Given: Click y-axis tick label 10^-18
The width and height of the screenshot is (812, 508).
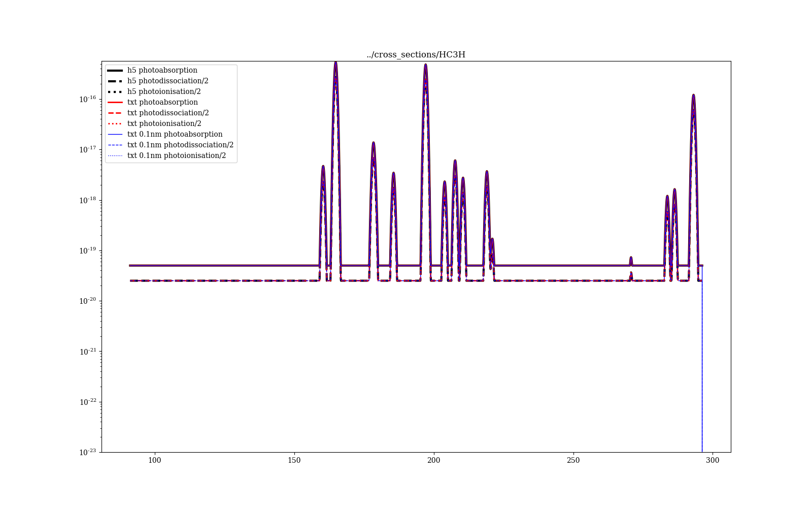Looking at the screenshot, I should click(88, 200).
